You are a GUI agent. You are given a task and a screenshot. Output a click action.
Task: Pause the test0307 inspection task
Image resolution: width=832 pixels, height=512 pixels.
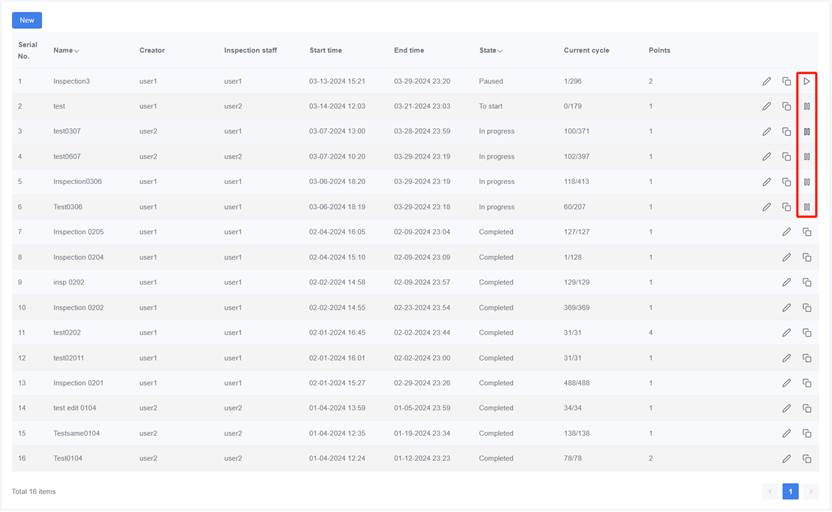pyautogui.click(x=807, y=132)
